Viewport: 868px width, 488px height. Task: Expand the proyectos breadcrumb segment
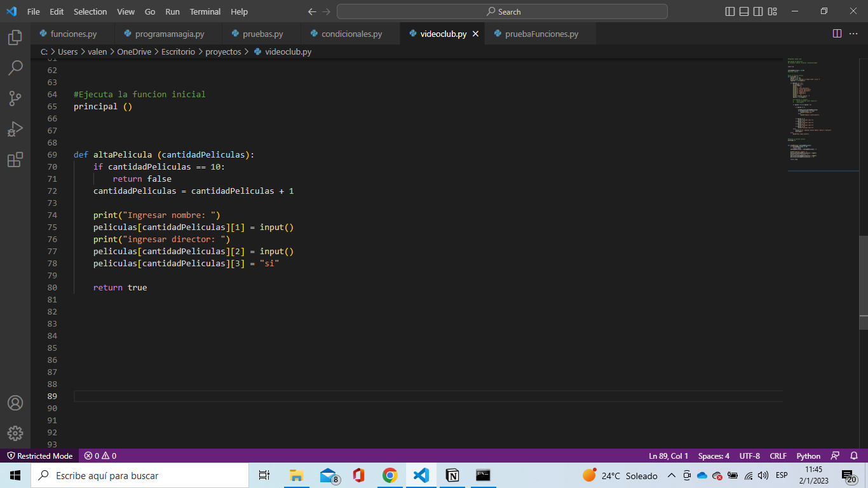223,51
